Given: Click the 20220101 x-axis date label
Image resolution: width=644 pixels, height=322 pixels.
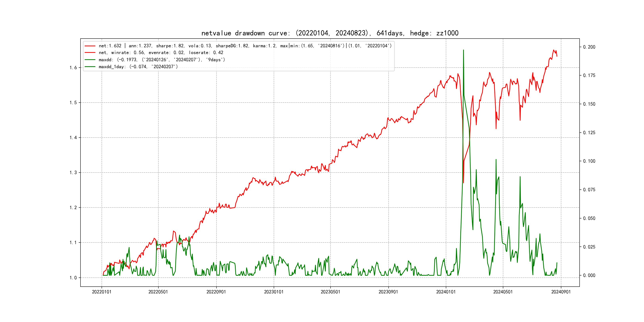Looking at the screenshot, I should click(102, 292).
